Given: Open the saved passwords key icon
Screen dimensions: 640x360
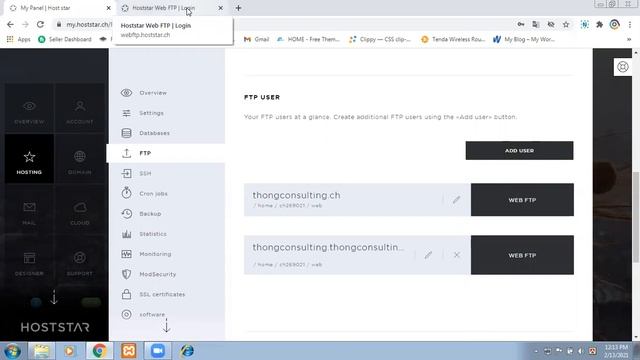Looking at the screenshot, I should click(x=521, y=24).
